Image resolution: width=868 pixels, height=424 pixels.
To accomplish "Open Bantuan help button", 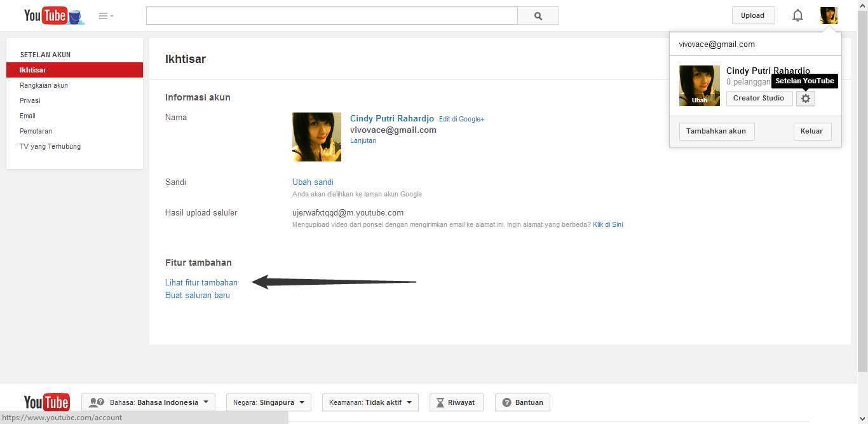I will click(x=522, y=402).
